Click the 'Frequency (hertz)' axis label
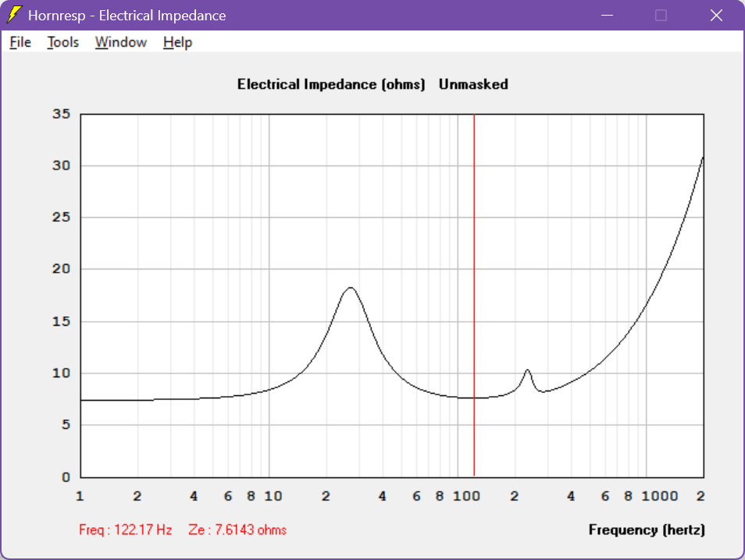Viewport: 745px width, 560px height. click(647, 530)
